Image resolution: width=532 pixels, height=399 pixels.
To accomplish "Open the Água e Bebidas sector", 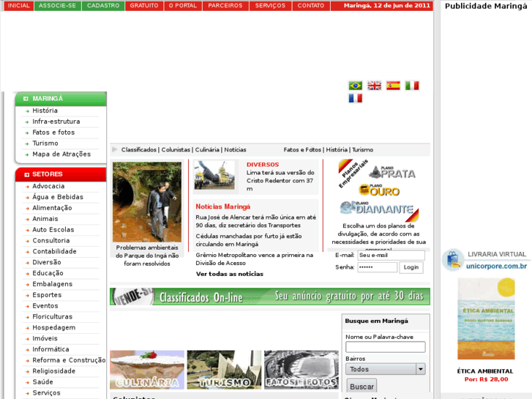I will pos(58,197).
